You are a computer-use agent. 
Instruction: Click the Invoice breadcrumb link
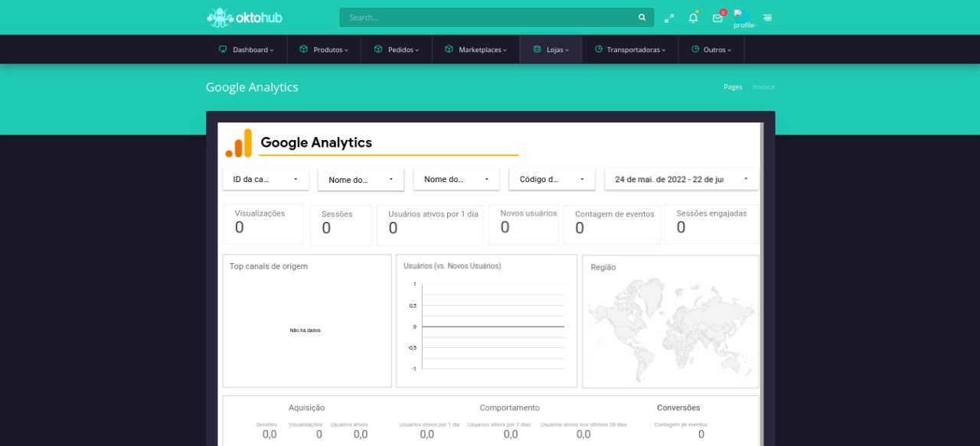763,87
